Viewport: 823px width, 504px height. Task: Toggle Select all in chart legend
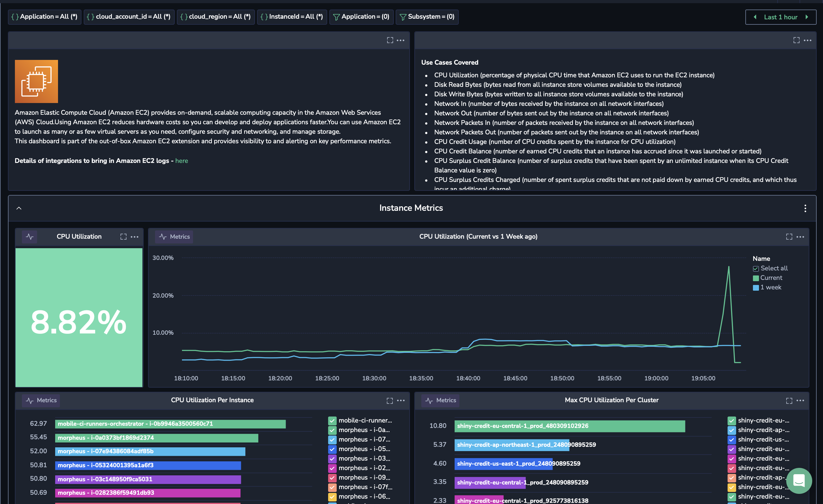click(x=755, y=268)
